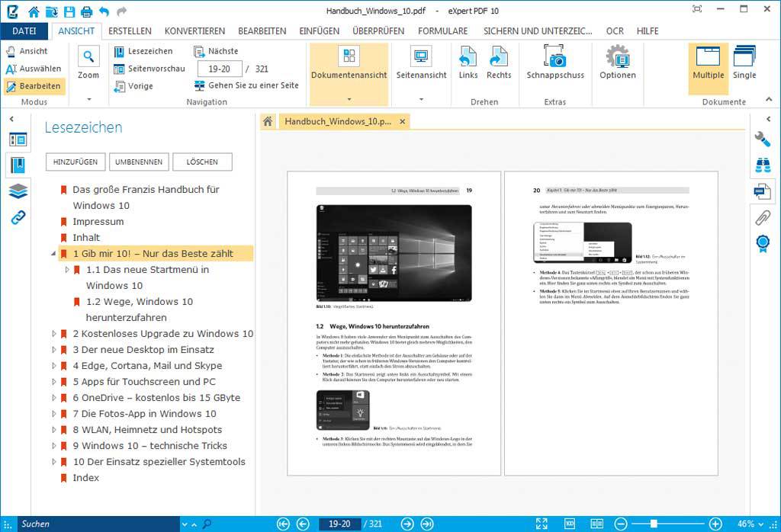Rotate page left with Links icon

click(468, 57)
